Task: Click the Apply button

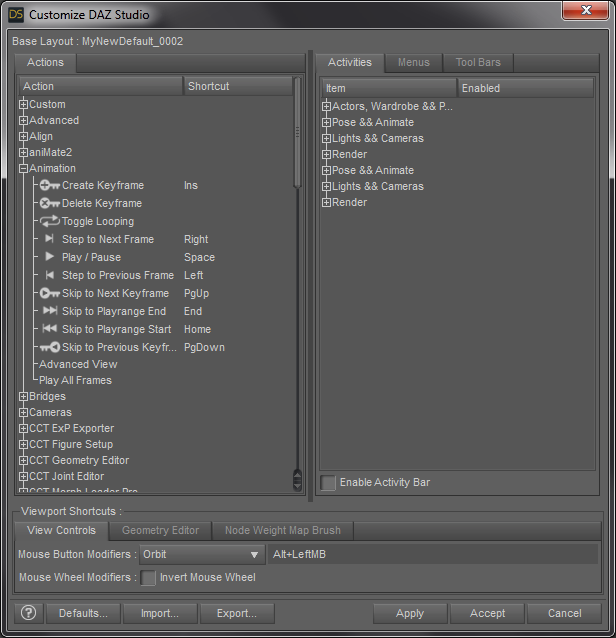Action: click(410, 613)
